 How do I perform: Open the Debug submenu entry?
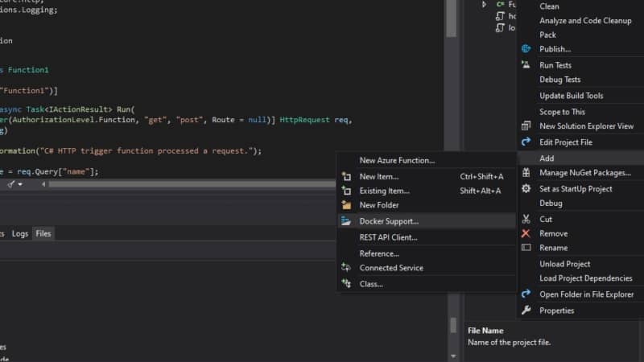click(551, 204)
